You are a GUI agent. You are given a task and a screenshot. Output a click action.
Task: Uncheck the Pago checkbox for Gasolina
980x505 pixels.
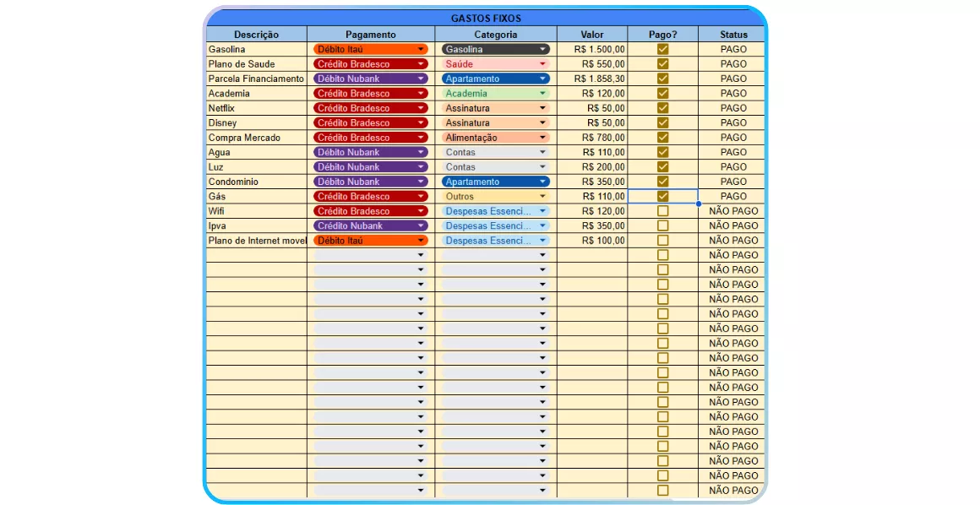[x=662, y=49]
